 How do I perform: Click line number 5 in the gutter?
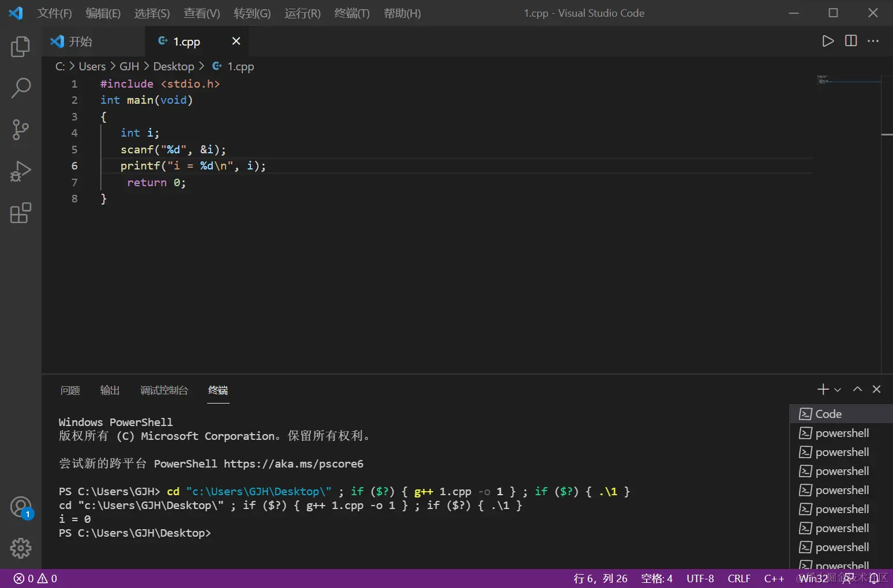click(74, 149)
